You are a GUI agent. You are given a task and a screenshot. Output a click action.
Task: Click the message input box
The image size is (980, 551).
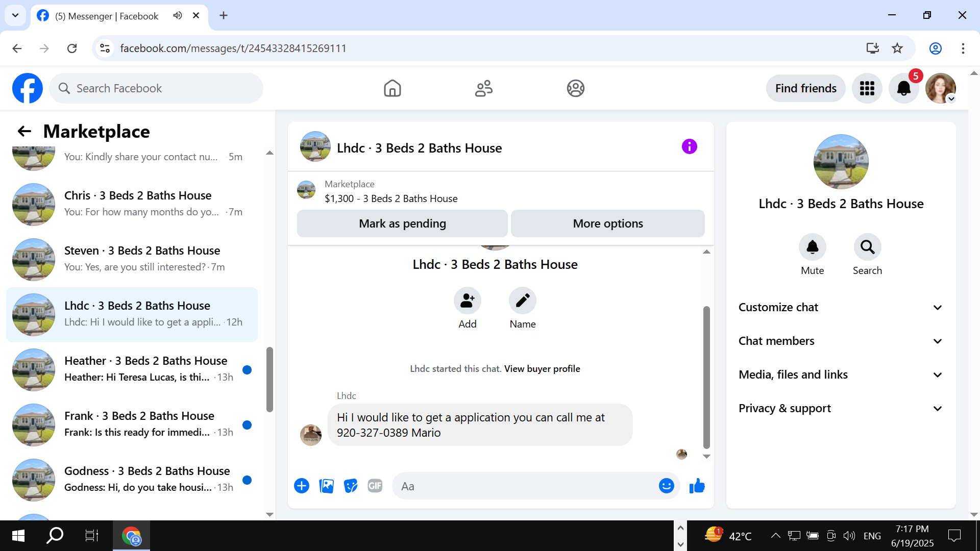[525, 486]
